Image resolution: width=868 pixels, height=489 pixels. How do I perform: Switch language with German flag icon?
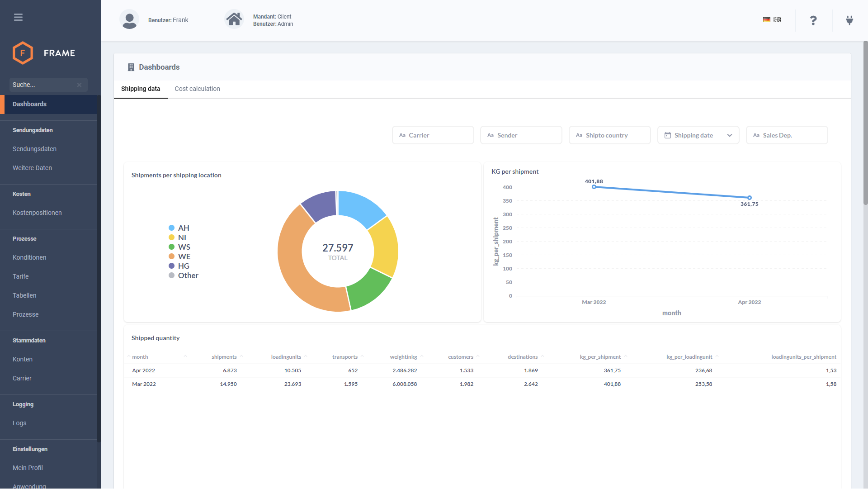pyautogui.click(x=766, y=20)
